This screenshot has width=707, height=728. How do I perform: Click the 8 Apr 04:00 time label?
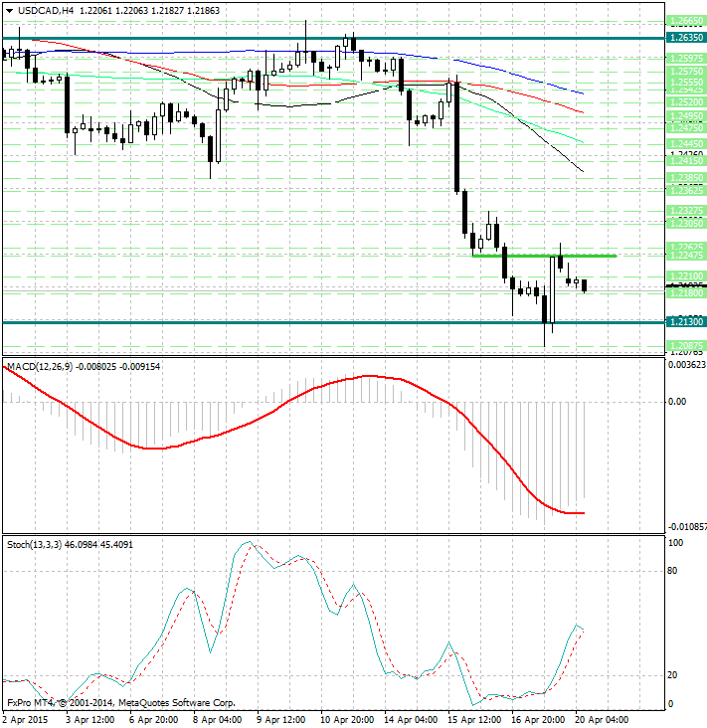tap(217, 720)
